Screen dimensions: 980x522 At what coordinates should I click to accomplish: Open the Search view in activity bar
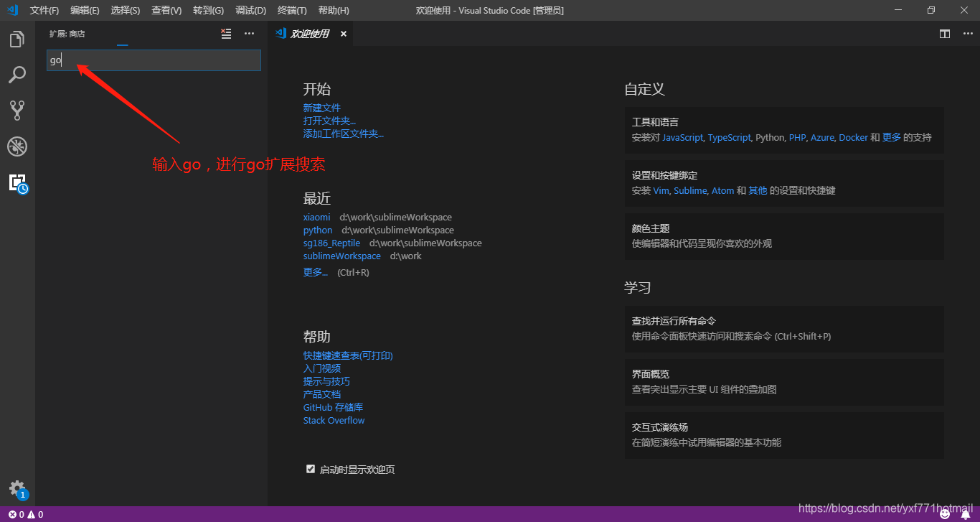click(17, 74)
